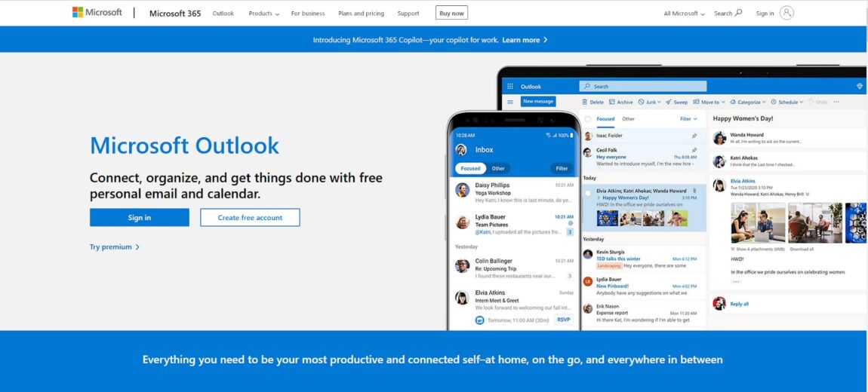Viewport: 868px width, 392px height.
Task: Click Erik Nason's avatar in tablet list
Action: pyautogui.click(x=588, y=308)
